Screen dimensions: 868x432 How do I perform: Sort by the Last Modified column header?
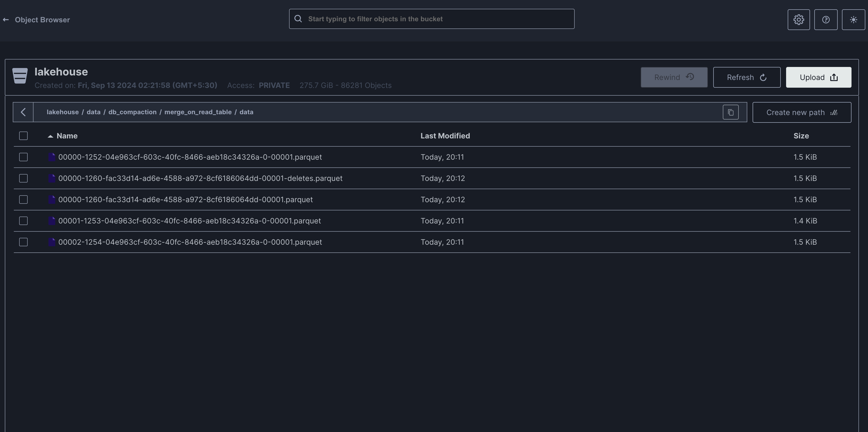click(x=445, y=136)
